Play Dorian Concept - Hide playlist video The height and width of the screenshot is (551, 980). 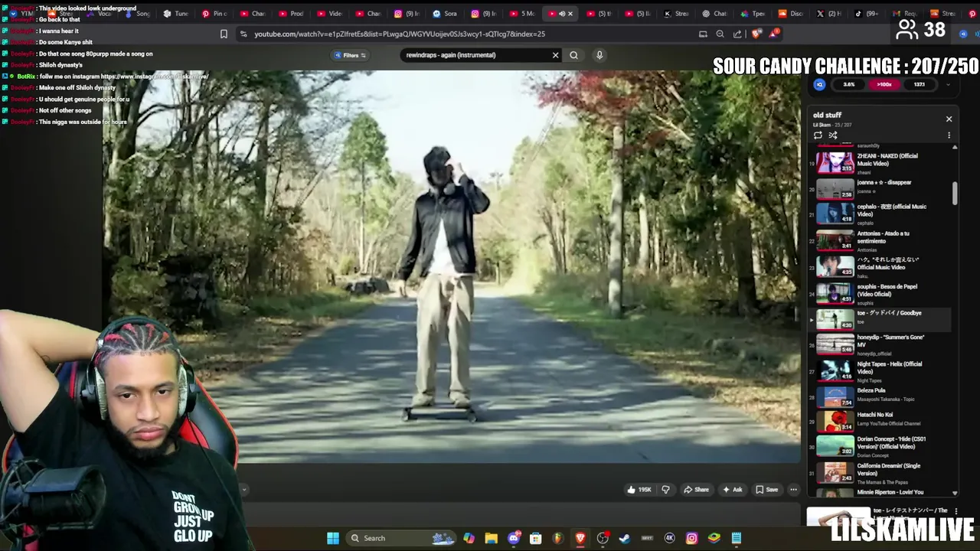pos(880,446)
